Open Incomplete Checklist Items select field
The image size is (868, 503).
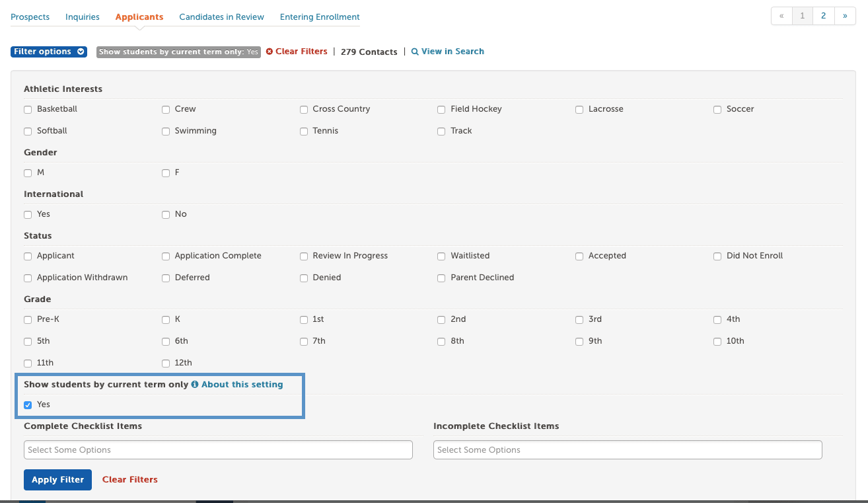tap(628, 450)
